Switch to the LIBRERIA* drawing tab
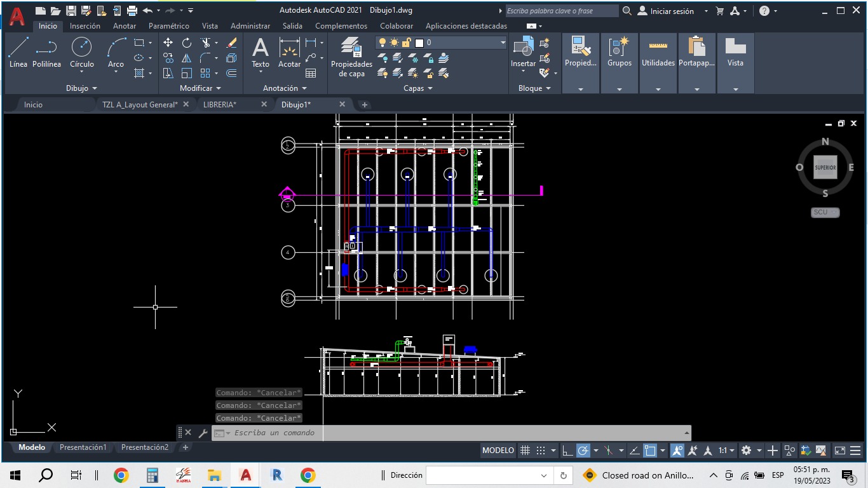This screenshot has width=868, height=488. [x=220, y=104]
